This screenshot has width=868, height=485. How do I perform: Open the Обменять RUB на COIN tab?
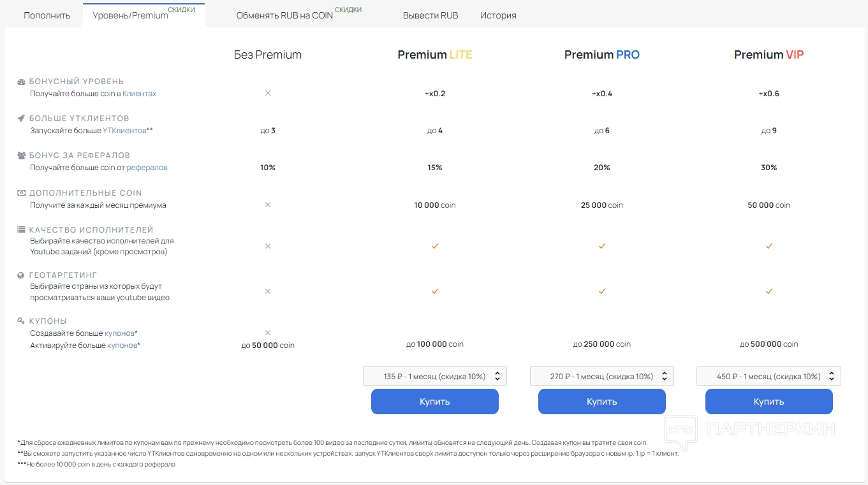click(284, 15)
